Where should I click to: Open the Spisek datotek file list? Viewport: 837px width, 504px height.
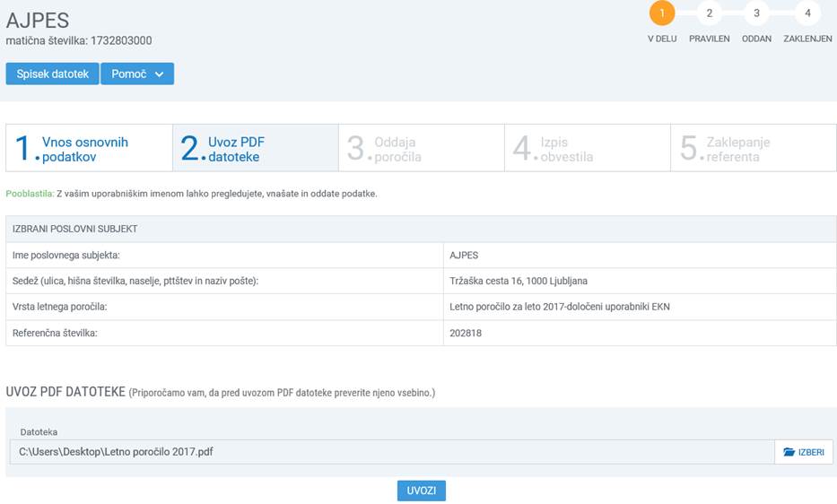coord(52,74)
